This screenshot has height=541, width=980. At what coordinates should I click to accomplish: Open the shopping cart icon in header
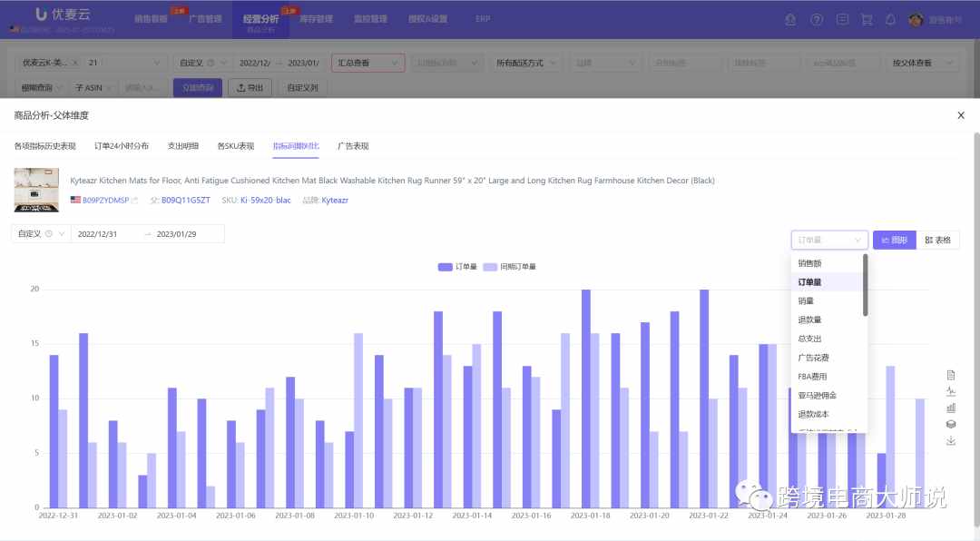[x=867, y=19]
